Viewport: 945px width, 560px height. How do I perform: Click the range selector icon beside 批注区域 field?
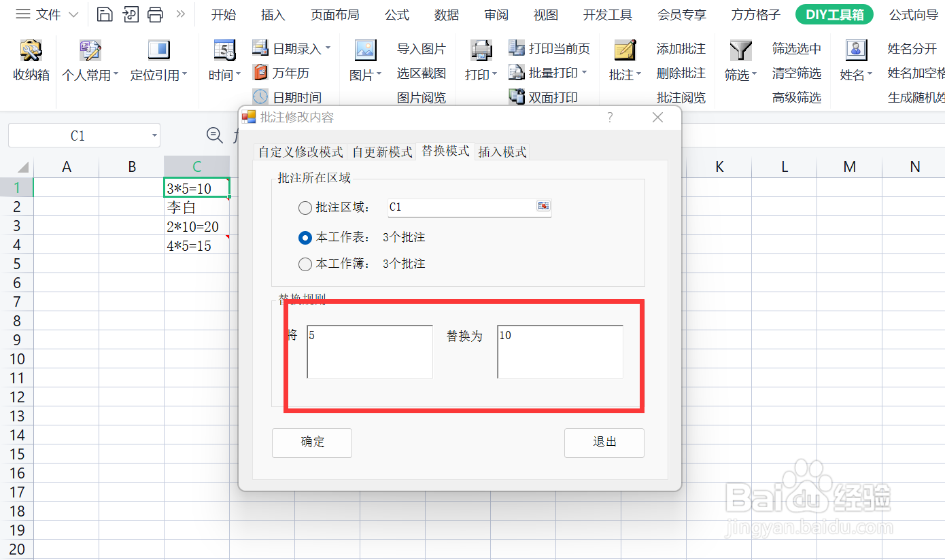click(x=542, y=207)
